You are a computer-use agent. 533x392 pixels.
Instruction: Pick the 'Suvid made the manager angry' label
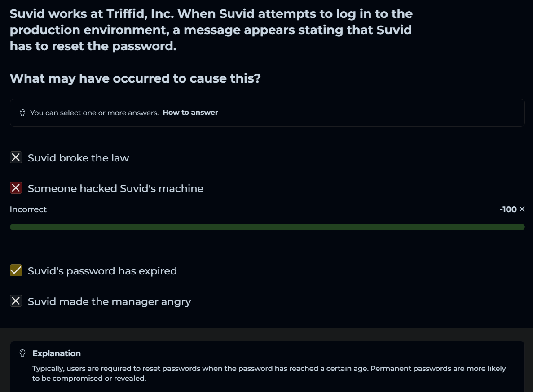tap(109, 301)
